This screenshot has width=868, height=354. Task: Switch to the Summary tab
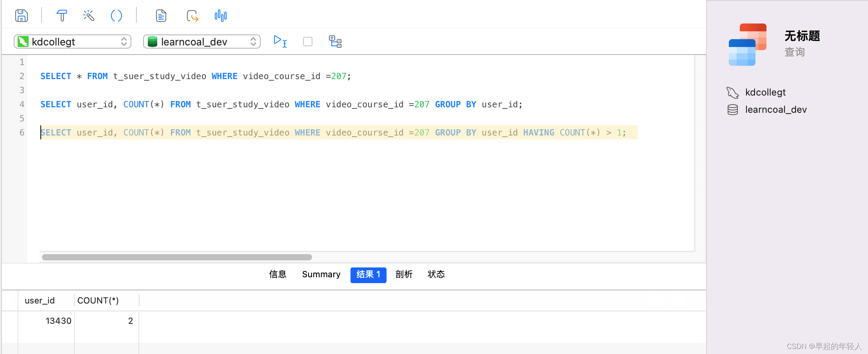click(x=321, y=275)
